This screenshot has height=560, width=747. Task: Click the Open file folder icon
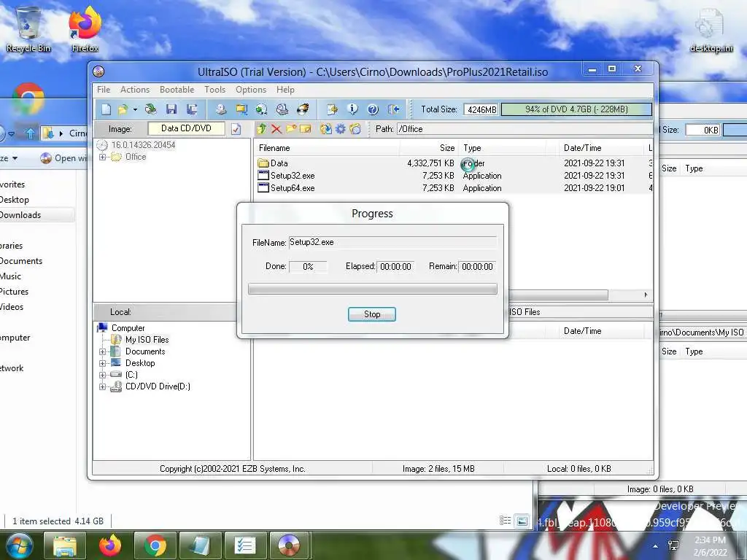point(123,109)
